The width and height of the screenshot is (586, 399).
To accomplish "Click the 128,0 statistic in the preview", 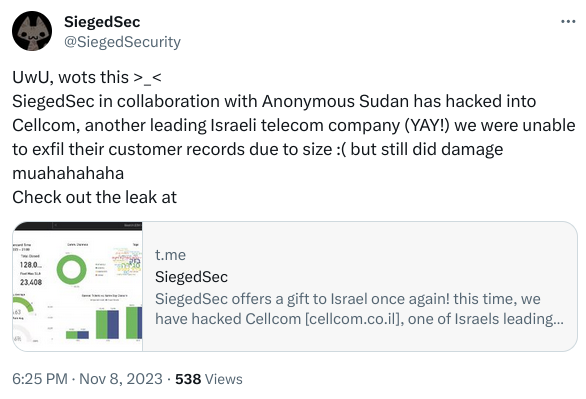I will pyautogui.click(x=31, y=265).
